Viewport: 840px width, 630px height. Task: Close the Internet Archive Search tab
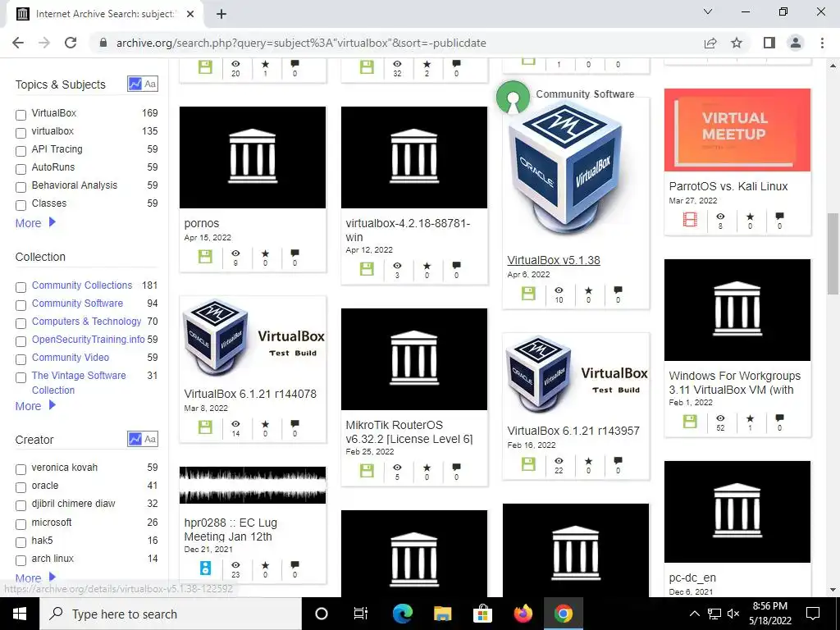(190, 14)
